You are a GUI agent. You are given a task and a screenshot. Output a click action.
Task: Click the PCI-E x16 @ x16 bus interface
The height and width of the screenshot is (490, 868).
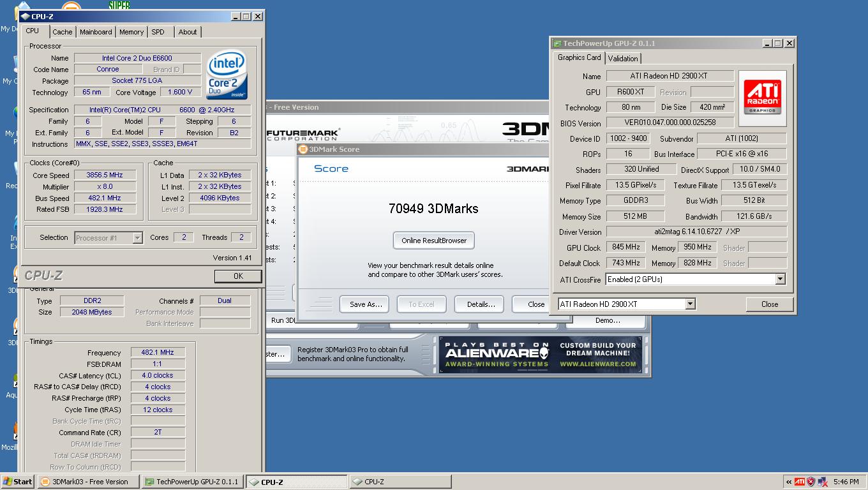point(742,154)
